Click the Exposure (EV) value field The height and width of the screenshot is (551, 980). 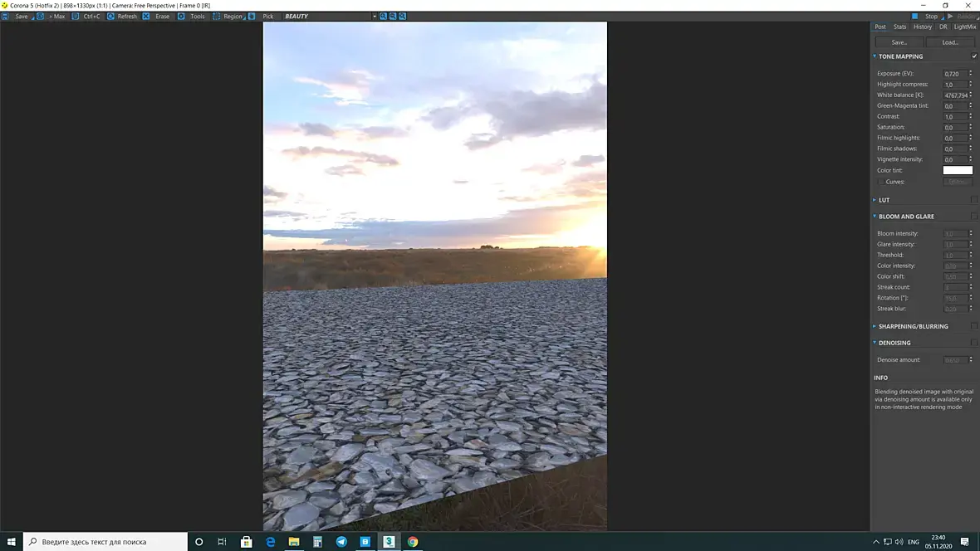point(955,74)
